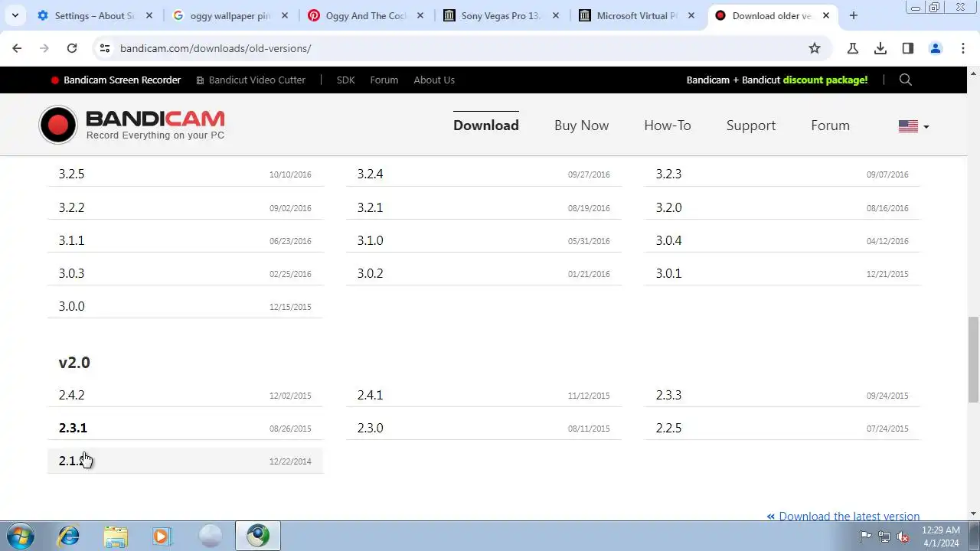Open Windows Explorer folder on taskbar
980x551 pixels.
coord(116,536)
